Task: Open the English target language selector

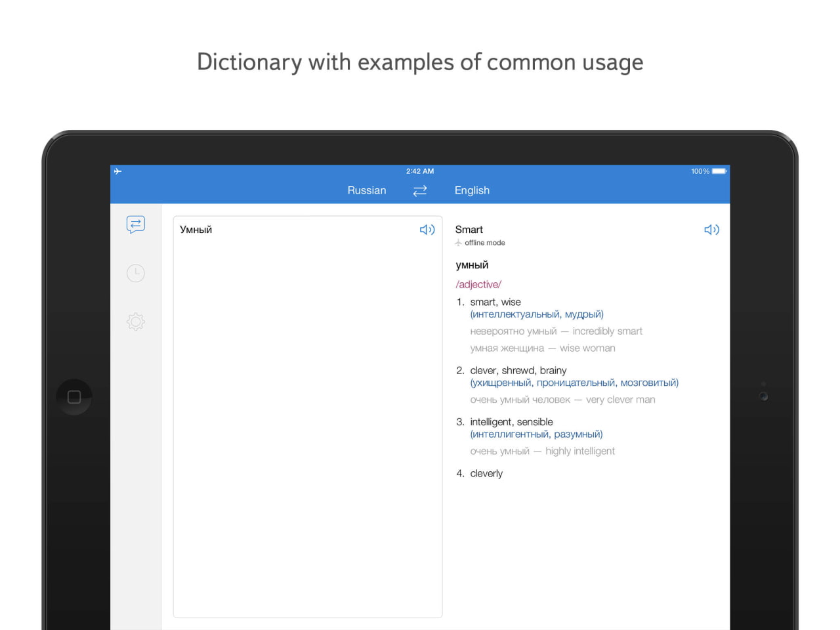Action: tap(472, 190)
